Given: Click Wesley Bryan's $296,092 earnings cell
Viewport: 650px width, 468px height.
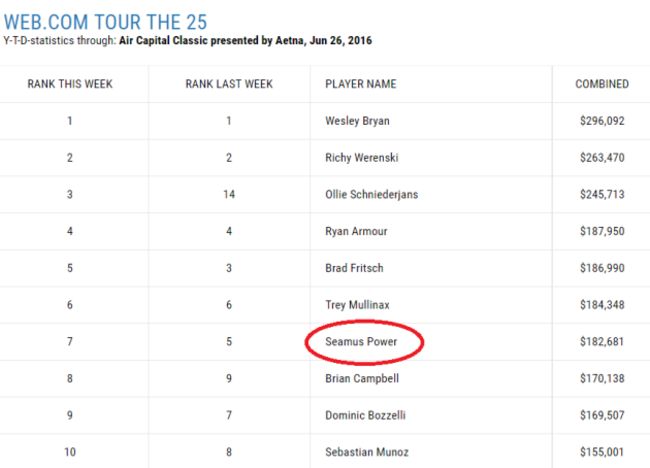Looking at the screenshot, I should point(602,121).
